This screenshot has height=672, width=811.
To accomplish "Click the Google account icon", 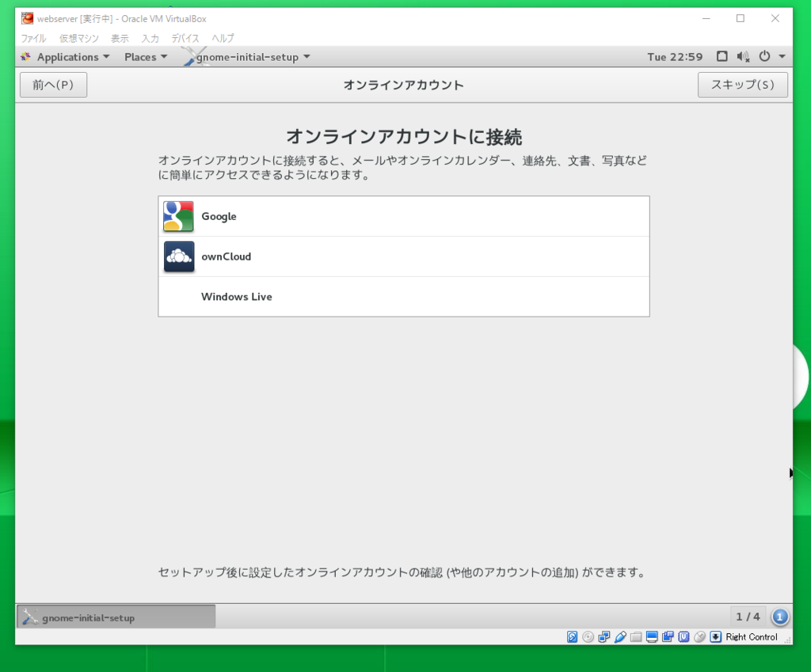I will tap(178, 216).
